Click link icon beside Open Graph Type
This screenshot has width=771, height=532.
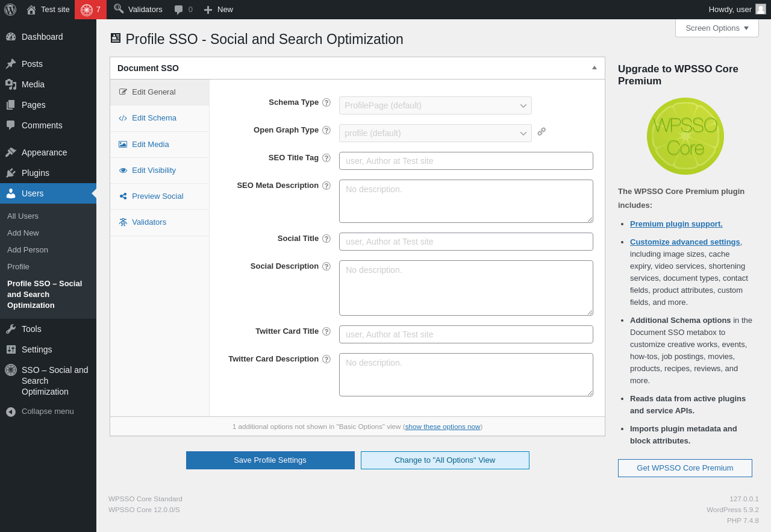click(542, 131)
